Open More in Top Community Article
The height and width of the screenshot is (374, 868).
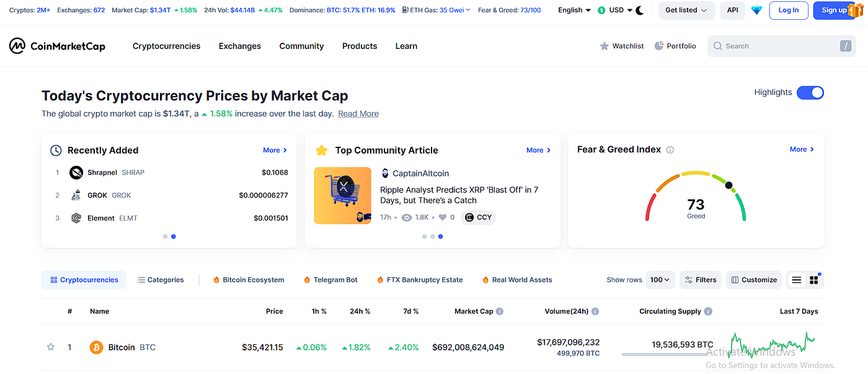coord(538,150)
